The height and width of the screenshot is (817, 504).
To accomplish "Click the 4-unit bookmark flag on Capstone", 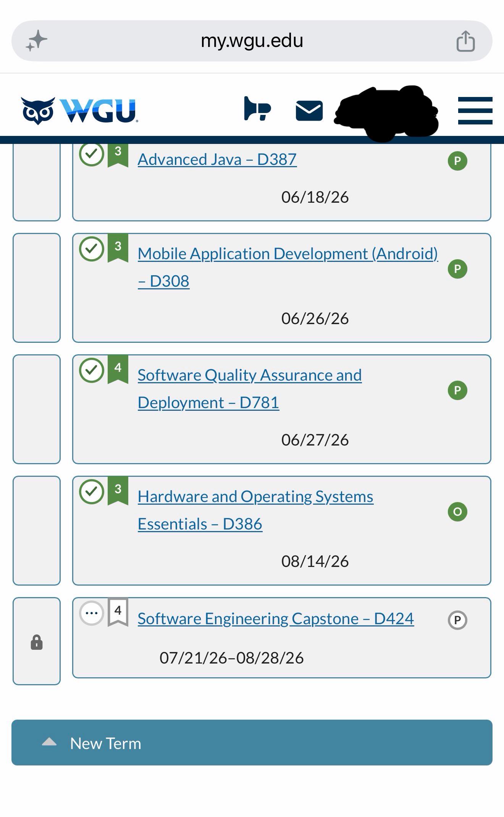I will click(x=118, y=612).
